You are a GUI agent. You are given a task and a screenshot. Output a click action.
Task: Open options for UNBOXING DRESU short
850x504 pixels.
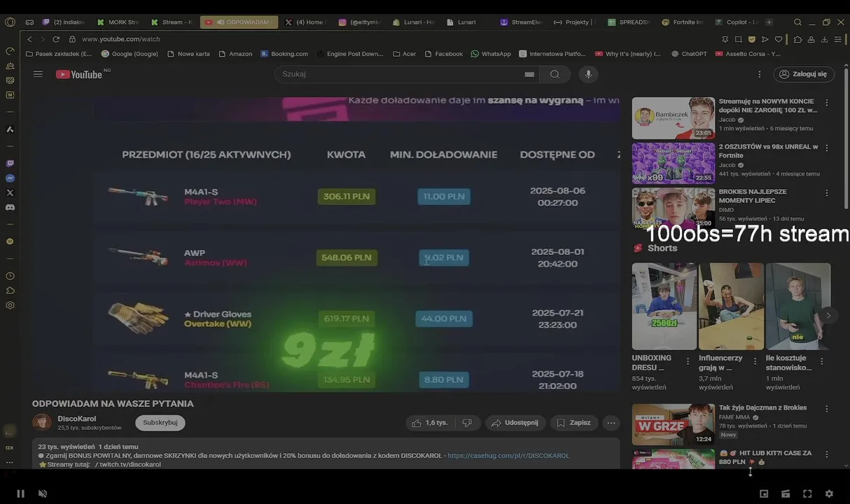[x=688, y=361]
